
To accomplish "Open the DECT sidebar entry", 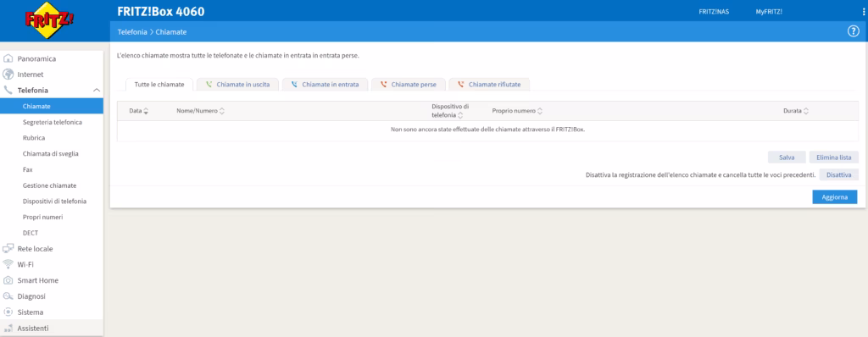I will click(52, 233).
